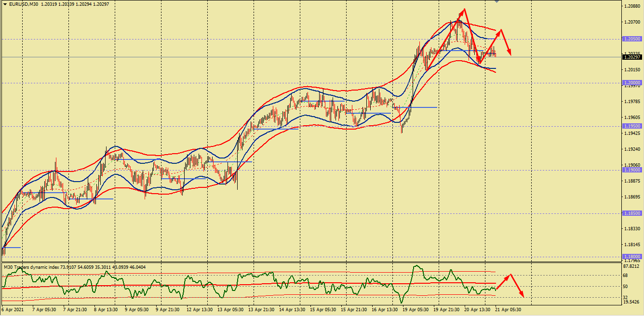The height and width of the screenshot is (316, 644).
Task: Click the 87.8212 value on indicator scale
Action: [x=631, y=266]
